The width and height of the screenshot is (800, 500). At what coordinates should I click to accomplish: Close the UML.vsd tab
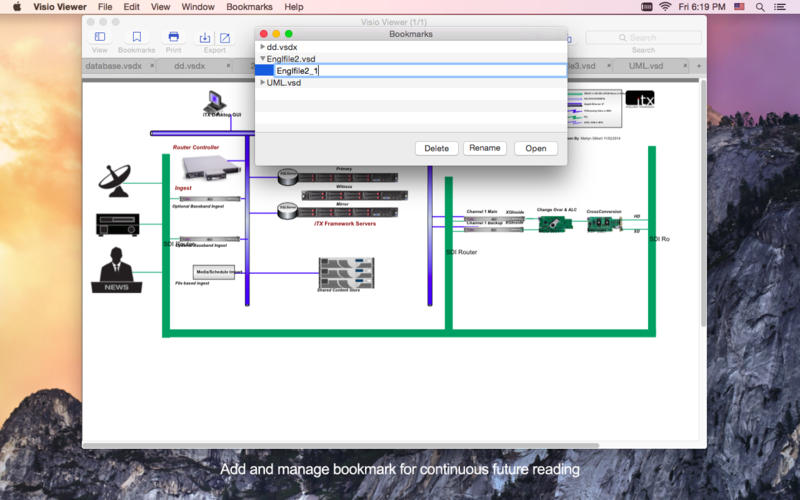[x=685, y=66]
